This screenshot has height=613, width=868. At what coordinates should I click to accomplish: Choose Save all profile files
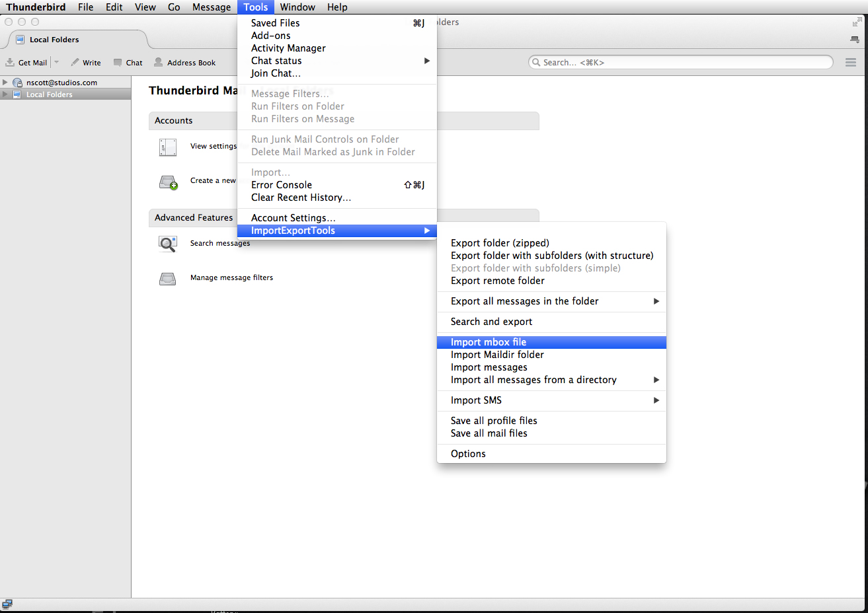tap(551, 421)
